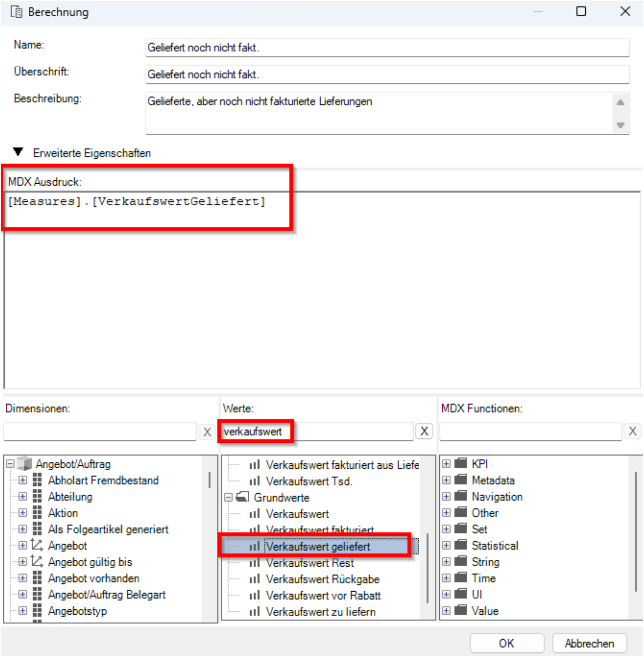644x656 pixels.
Task: Select the Als Folgeartikel generiert dimension
Action: (108, 529)
